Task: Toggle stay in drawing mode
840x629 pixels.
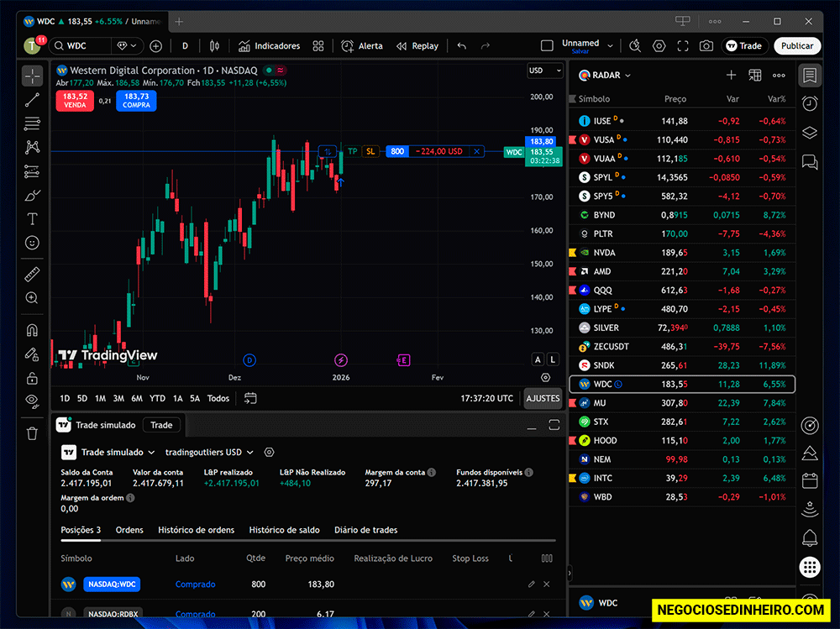Action: pos(32,354)
